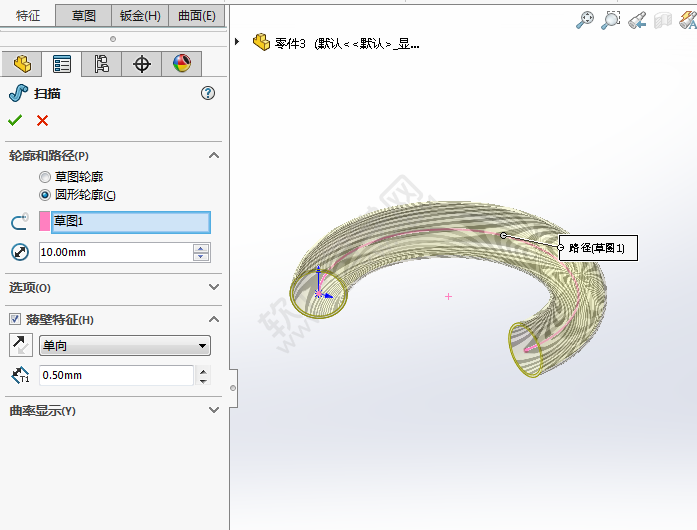
Task: Expand the 选项(O) section
Action: (x=214, y=287)
